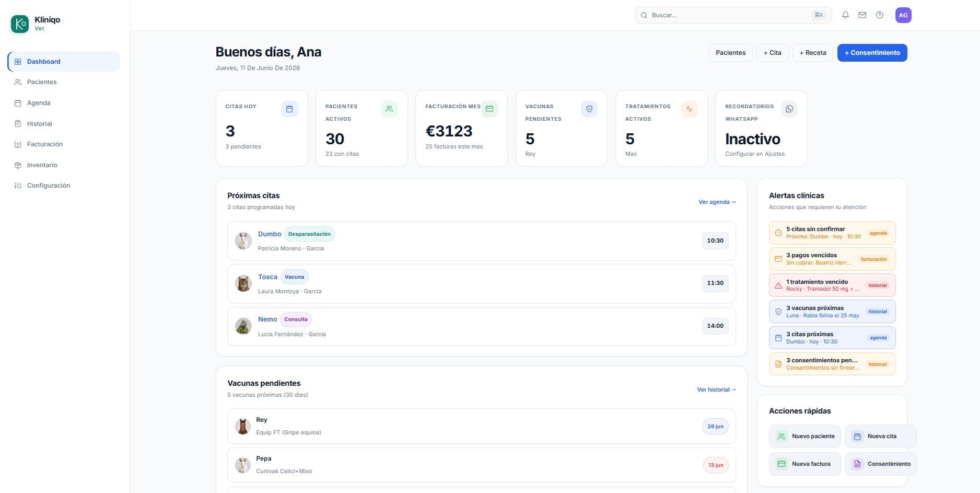Click the shield icon in Vacunas Pendientes card
The width and height of the screenshot is (980, 493).
(589, 109)
